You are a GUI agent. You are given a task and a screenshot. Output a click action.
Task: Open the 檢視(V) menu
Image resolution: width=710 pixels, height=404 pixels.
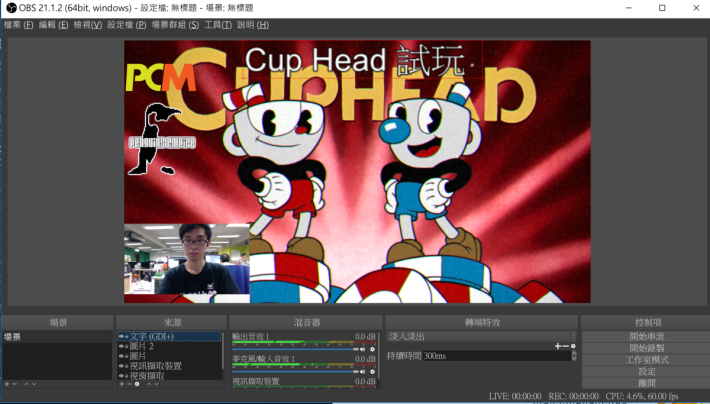tap(88, 25)
